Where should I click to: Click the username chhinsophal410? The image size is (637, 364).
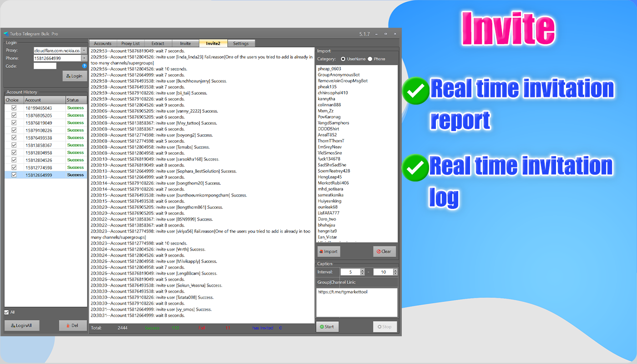pyautogui.click(x=333, y=93)
